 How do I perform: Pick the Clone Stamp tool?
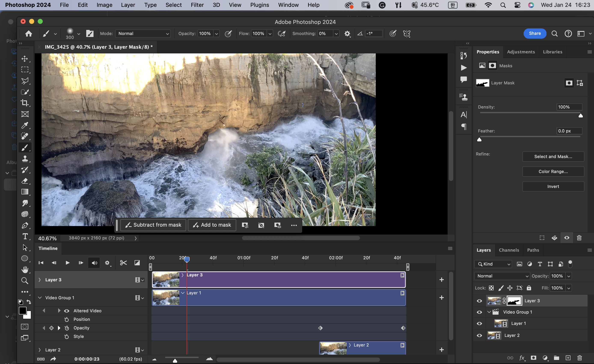coord(25,159)
